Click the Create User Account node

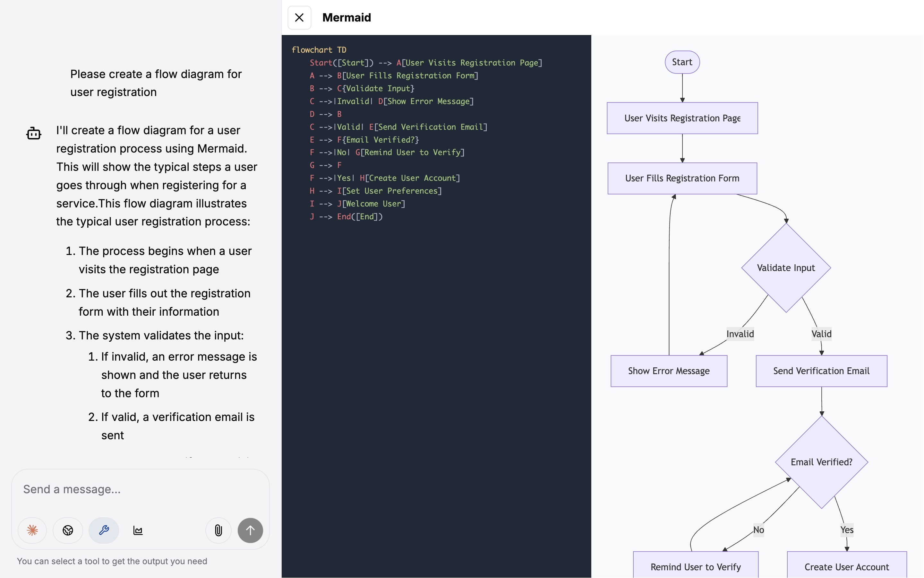[847, 565]
